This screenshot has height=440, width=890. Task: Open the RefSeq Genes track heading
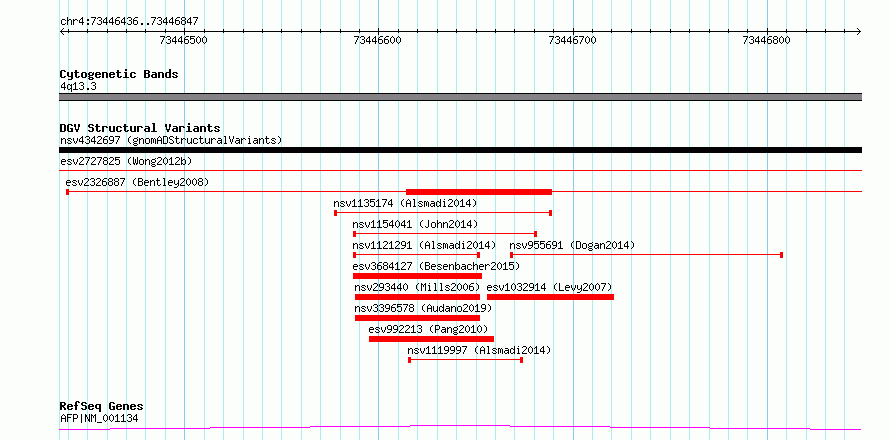pos(102,407)
